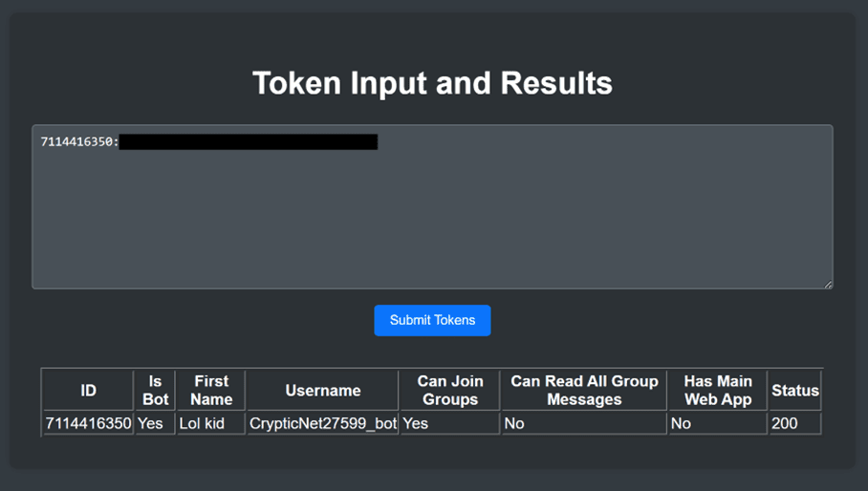868x491 pixels.
Task: Click the resize handle of the token textarea
Action: [828, 284]
